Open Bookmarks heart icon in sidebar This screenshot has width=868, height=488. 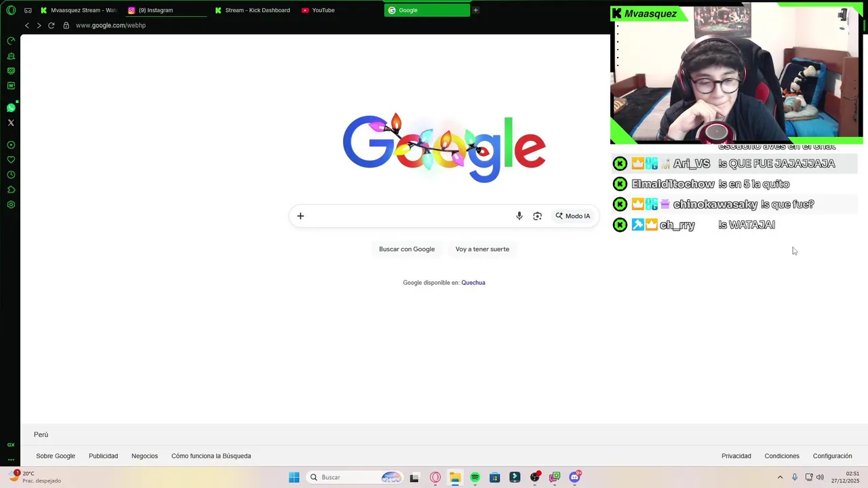(11, 160)
